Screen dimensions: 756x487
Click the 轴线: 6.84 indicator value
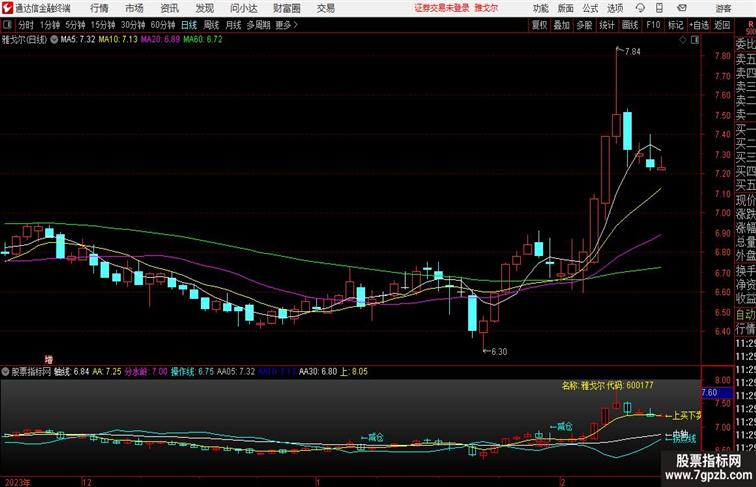click(72, 372)
